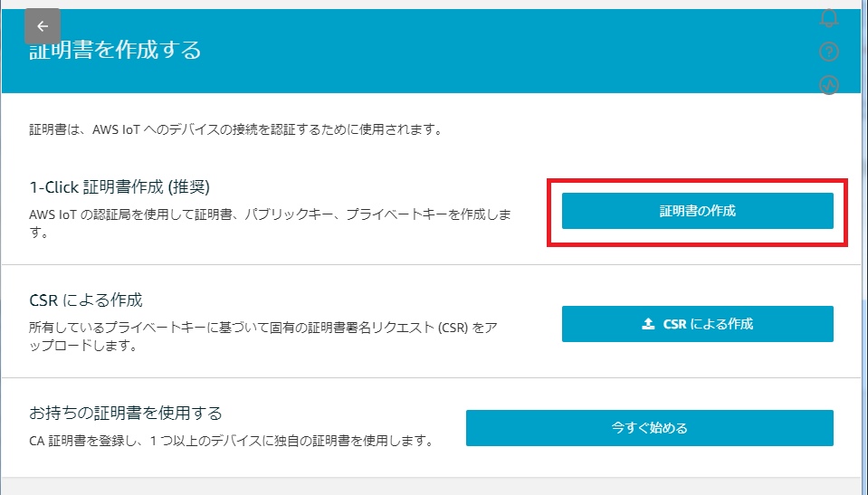Click the gray footer strip below sections
Screen dimensions: 868x495
point(433,487)
